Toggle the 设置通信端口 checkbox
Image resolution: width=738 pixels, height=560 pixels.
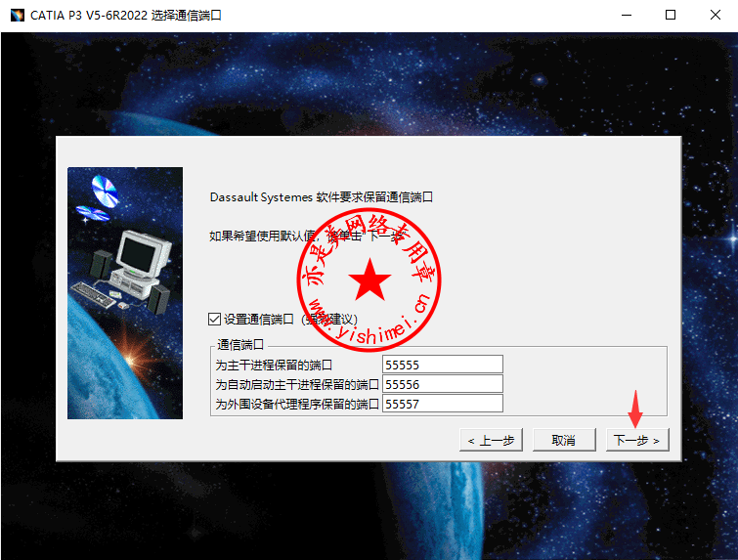point(214,319)
